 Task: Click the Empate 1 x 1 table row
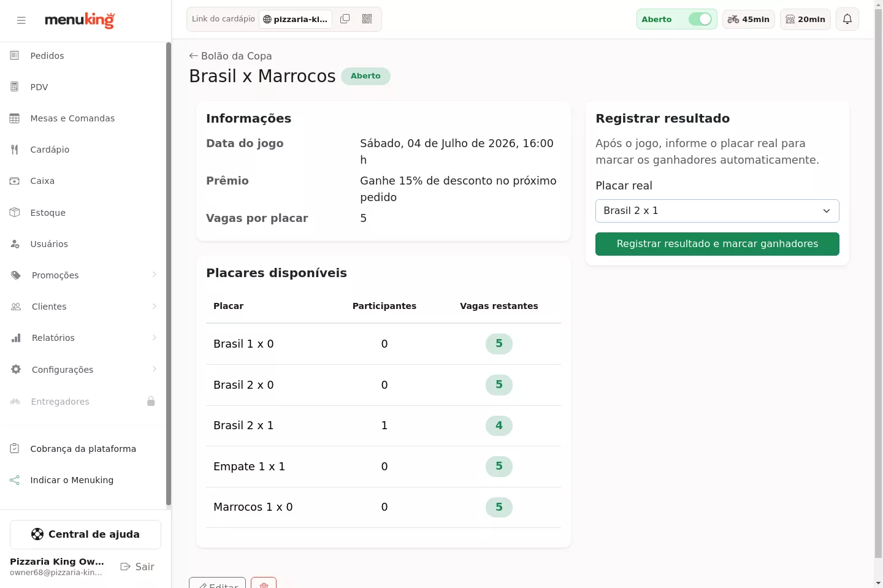(x=383, y=467)
